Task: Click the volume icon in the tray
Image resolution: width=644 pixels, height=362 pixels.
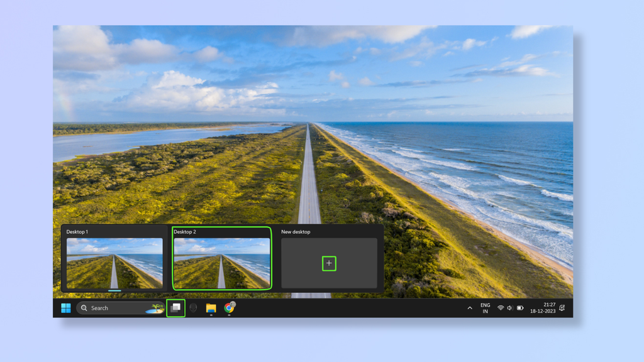Action: point(509,308)
